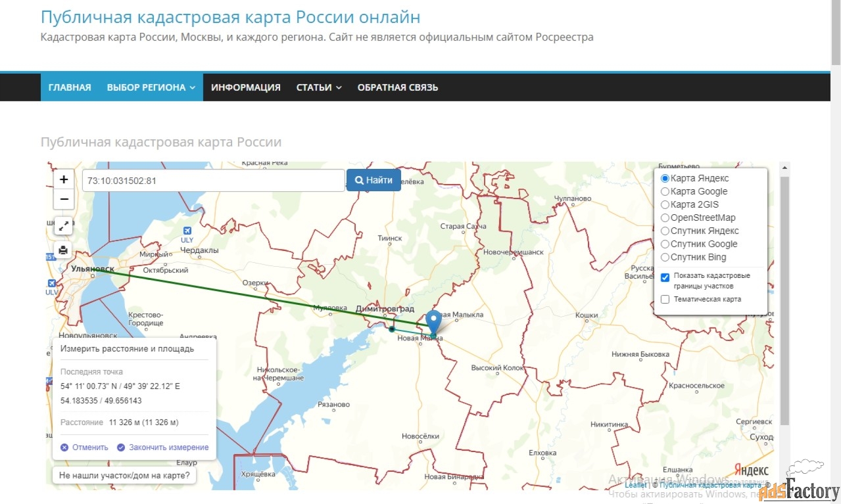Enable the Тематическая карта checkbox
The image size is (841, 504).
click(x=665, y=300)
